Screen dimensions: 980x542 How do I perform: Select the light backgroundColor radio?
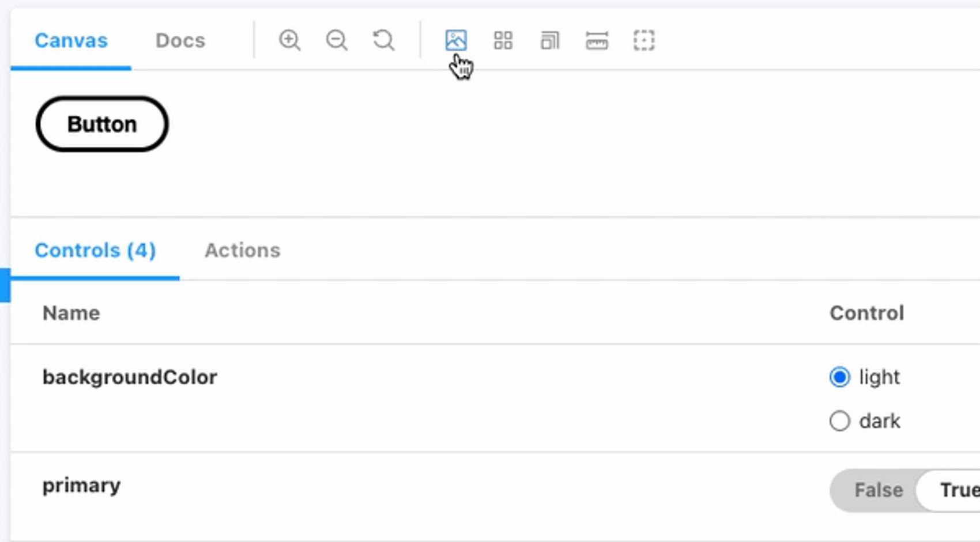[x=839, y=377]
